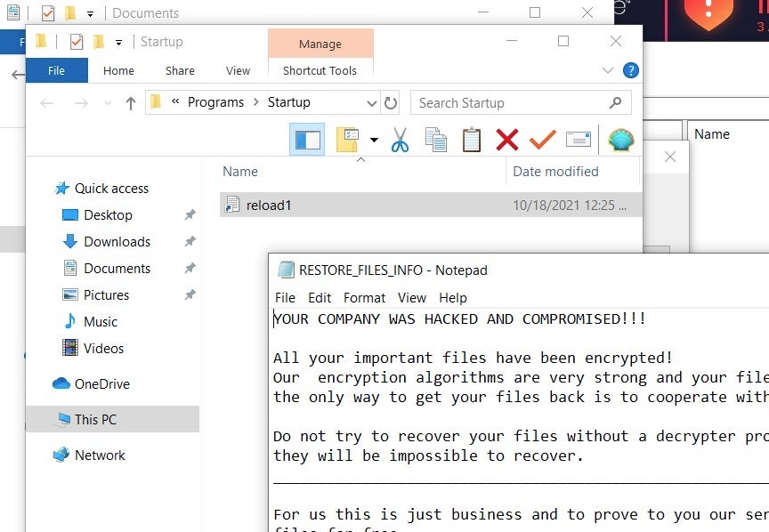Open Downloads in Quick access
This screenshot has height=532, width=769.
[117, 242]
